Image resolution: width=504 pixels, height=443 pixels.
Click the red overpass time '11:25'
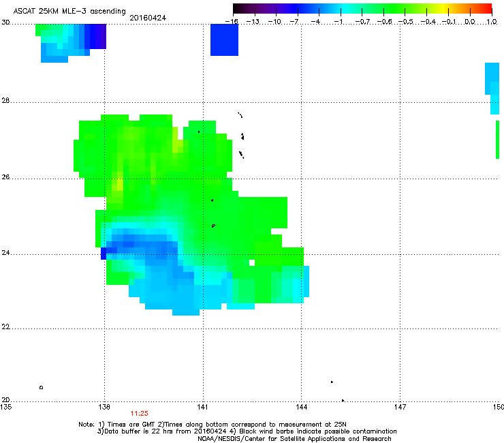click(139, 414)
